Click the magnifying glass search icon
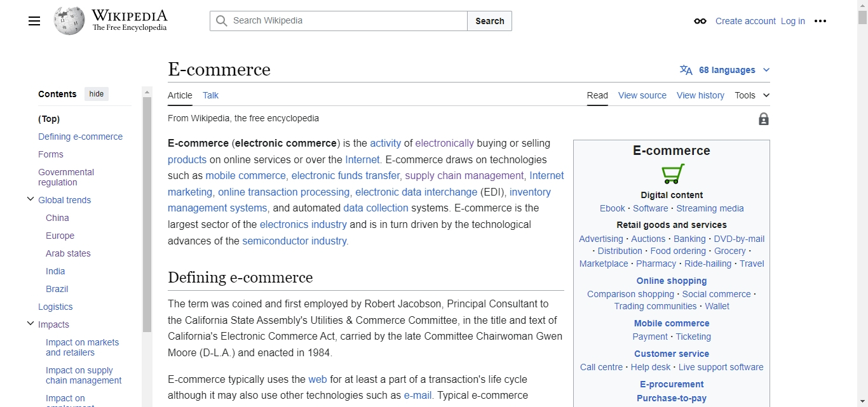Image resolution: width=868 pixels, height=407 pixels. (221, 21)
